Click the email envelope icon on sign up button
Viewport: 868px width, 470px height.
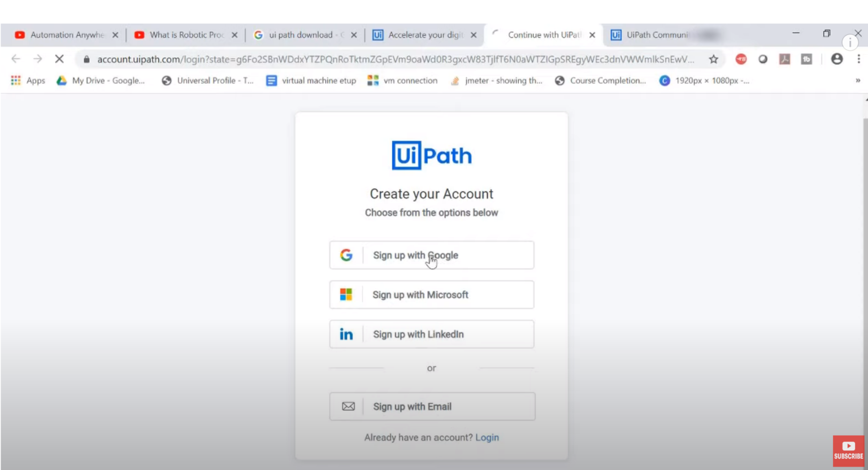point(348,406)
